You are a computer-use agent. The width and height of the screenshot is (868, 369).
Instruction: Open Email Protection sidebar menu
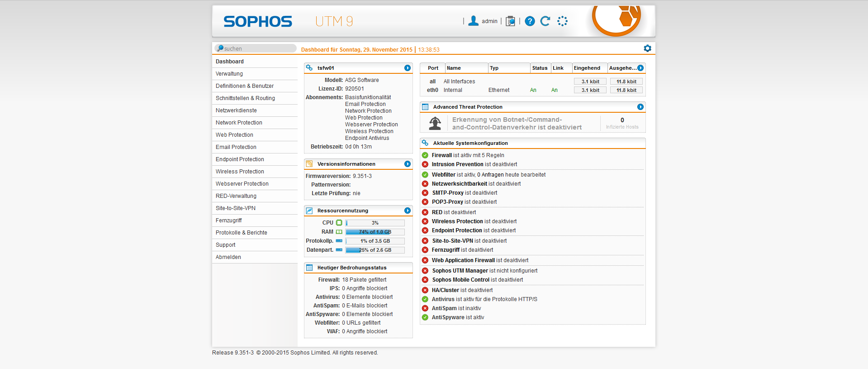pyautogui.click(x=255, y=147)
